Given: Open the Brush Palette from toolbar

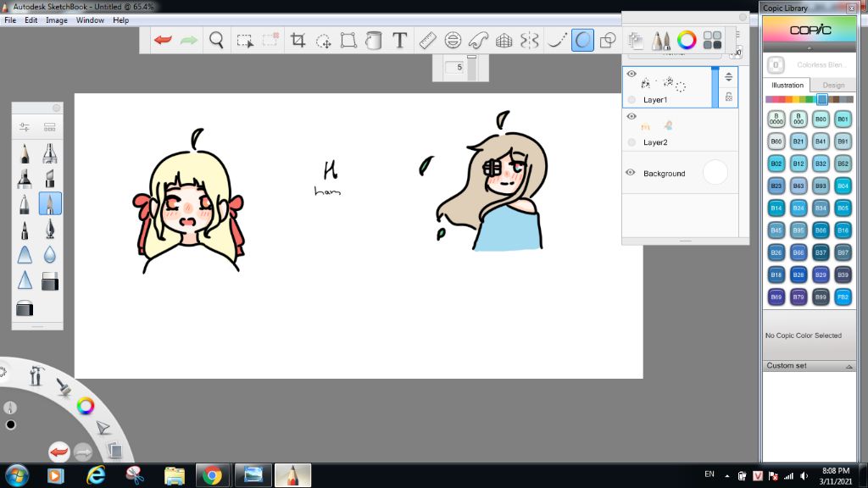Looking at the screenshot, I should pyautogui.click(x=660, y=41).
